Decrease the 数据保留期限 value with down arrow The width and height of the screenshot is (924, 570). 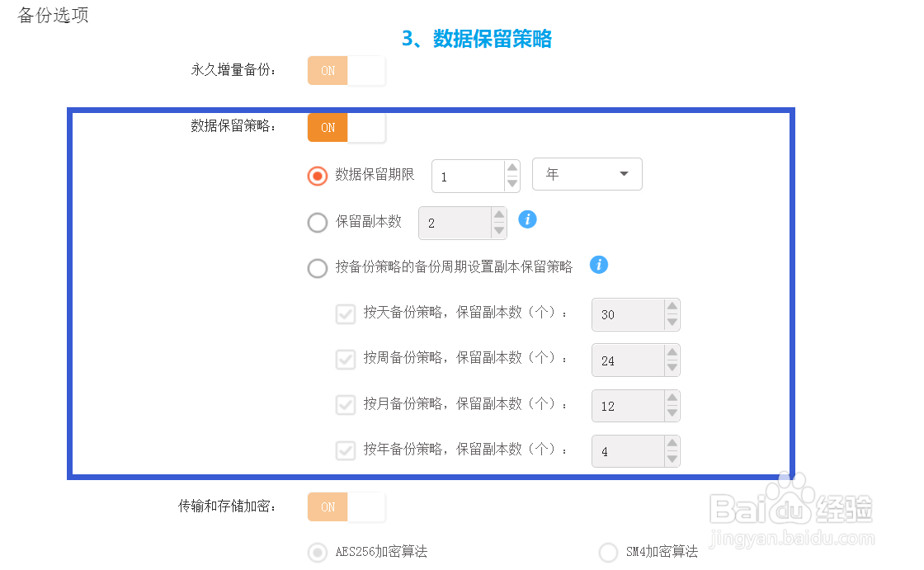click(x=512, y=183)
